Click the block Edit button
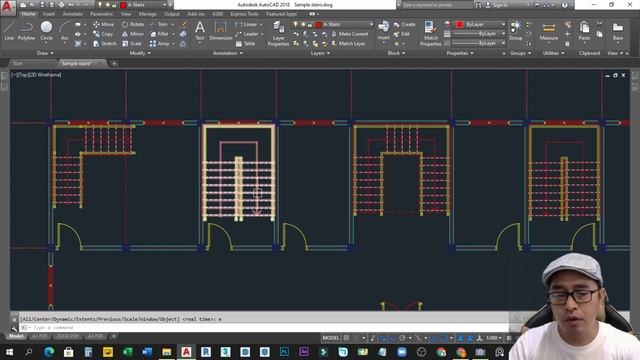The width and height of the screenshot is (640, 360). tap(402, 34)
